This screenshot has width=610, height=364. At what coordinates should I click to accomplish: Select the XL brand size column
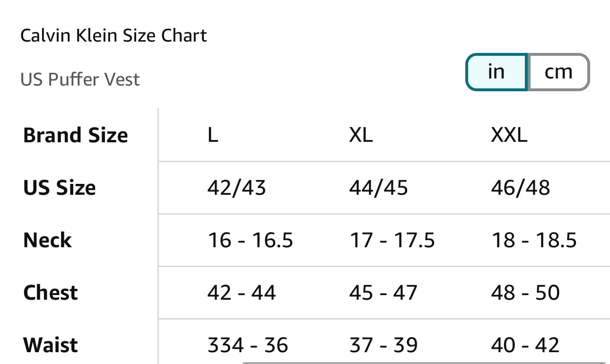[x=361, y=136]
